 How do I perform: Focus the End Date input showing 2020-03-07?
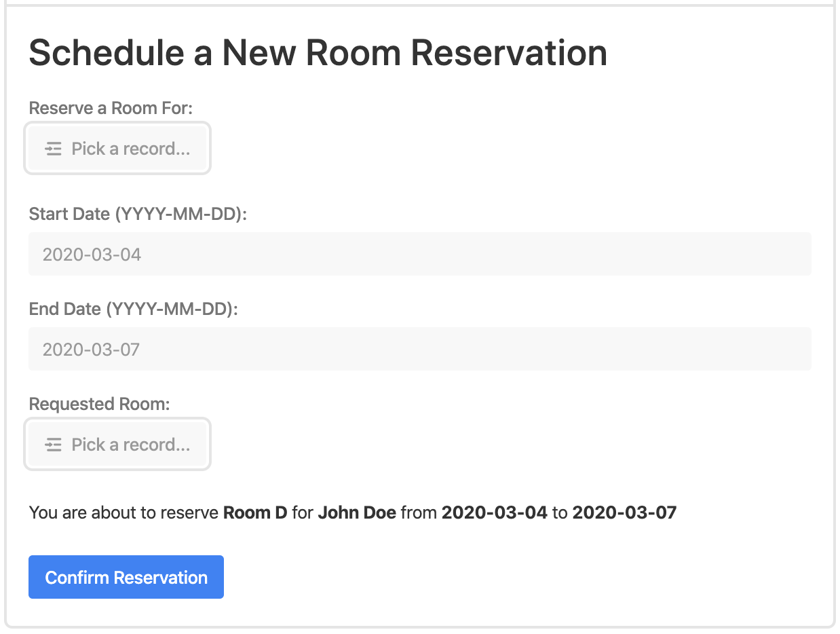click(420, 349)
